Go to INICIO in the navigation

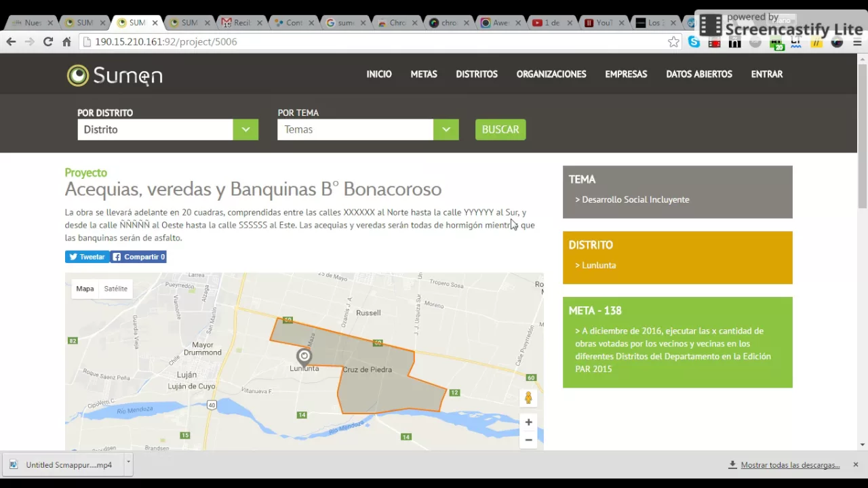[379, 75]
